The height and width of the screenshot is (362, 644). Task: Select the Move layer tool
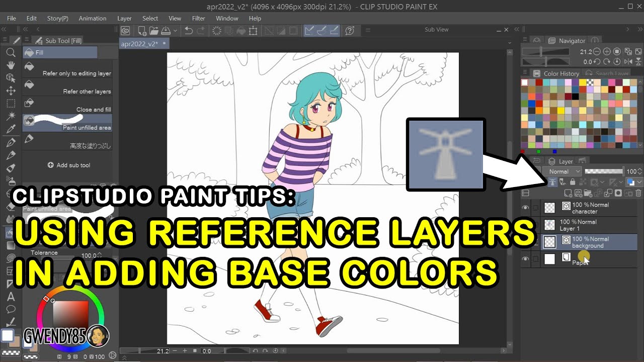click(x=10, y=91)
